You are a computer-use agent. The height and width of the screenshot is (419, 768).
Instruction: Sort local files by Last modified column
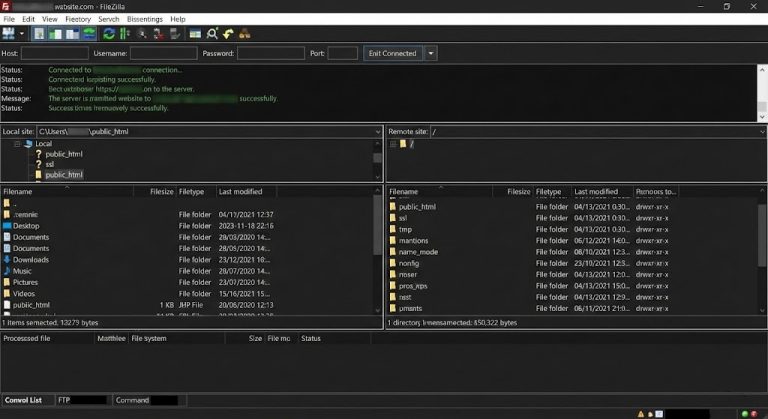[246, 192]
